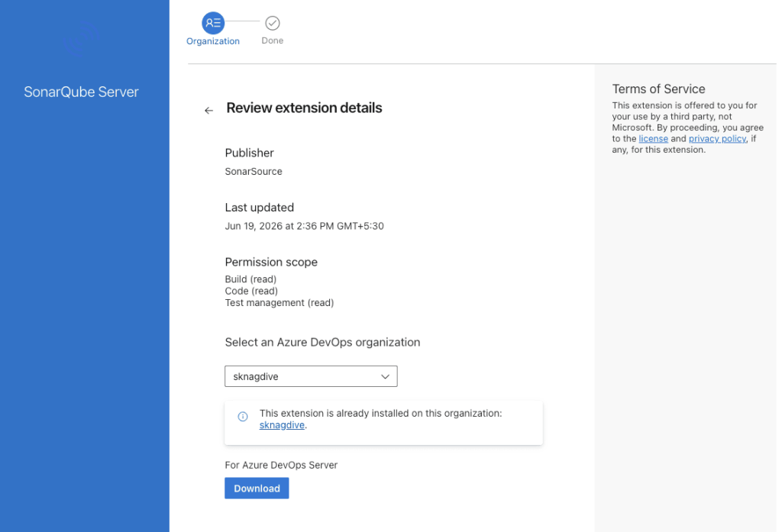Image resolution: width=782 pixels, height=532 pixels.
Task: Click the back arrow beside Review extension details
Action: point(208,110)
